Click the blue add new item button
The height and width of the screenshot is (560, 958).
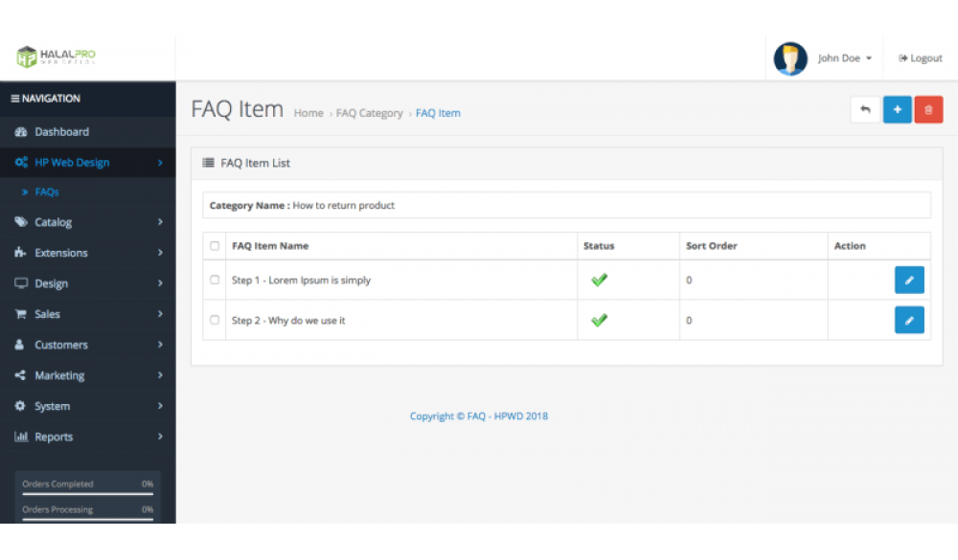[x=897, y=110]
